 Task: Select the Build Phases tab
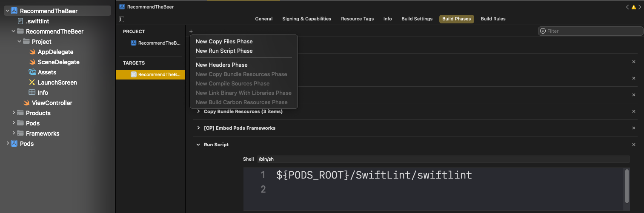click(457, 19)
